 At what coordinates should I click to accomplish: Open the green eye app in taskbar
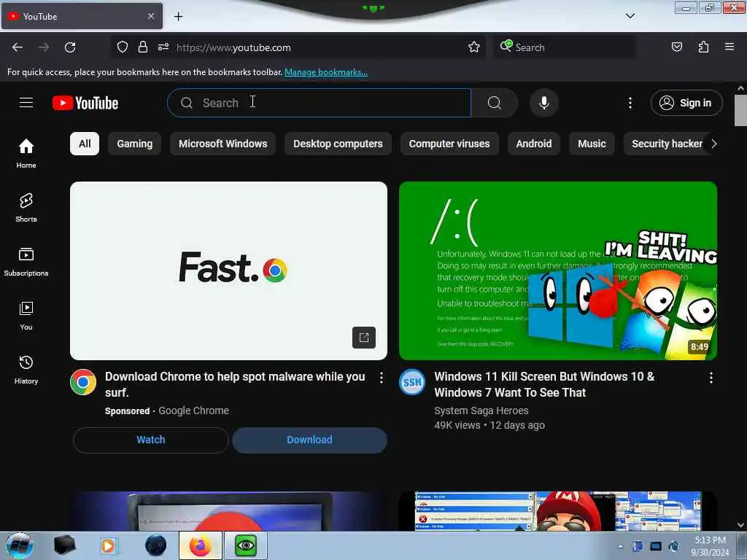click(246, 545)
